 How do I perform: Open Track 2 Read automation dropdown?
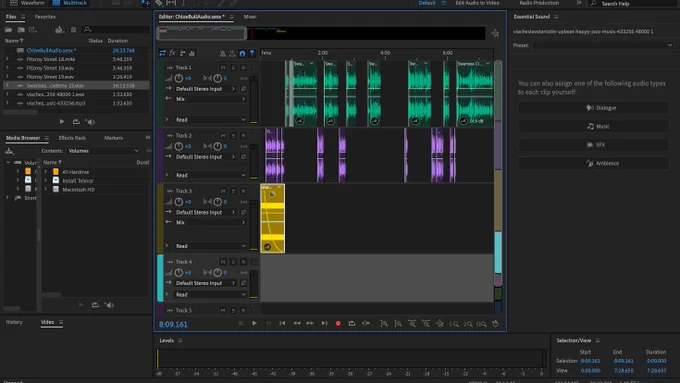tap(210, 175)
